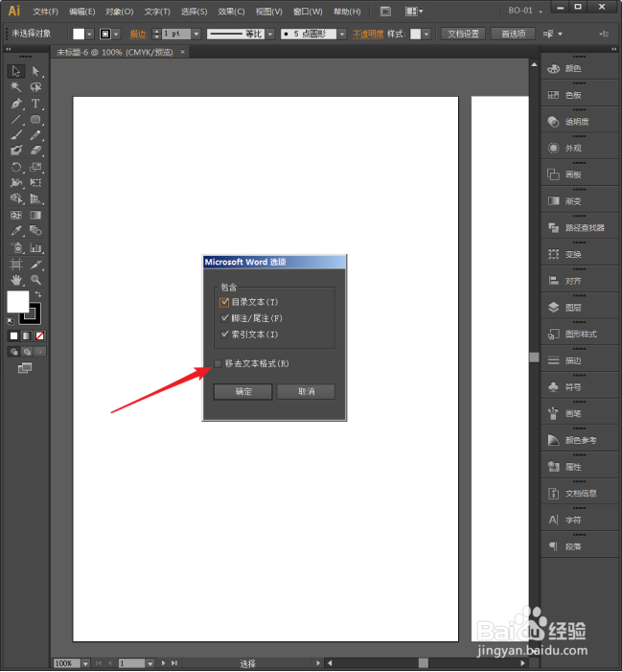Click 描边 link in control bar
The height and width of the screenshot is (672, 622).
[x=138, y=34]
